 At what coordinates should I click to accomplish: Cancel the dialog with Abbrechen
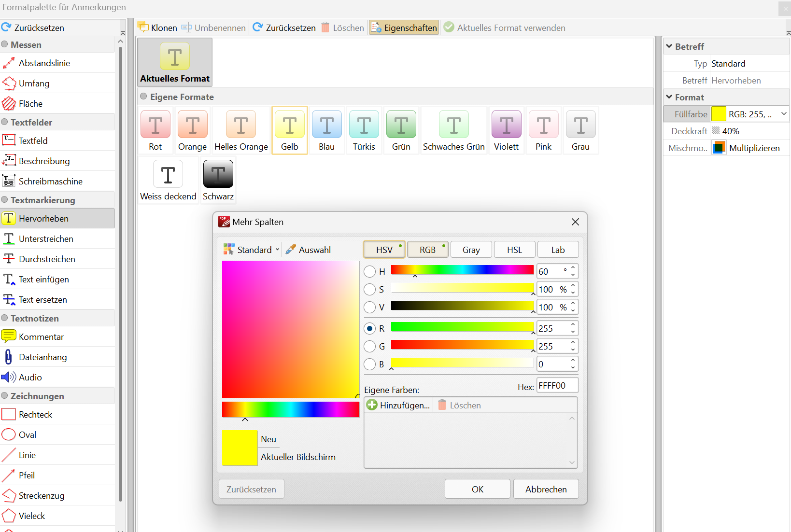point(546,489)
